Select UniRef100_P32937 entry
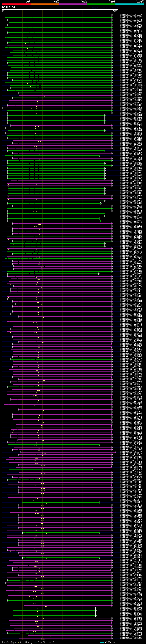 131,110
